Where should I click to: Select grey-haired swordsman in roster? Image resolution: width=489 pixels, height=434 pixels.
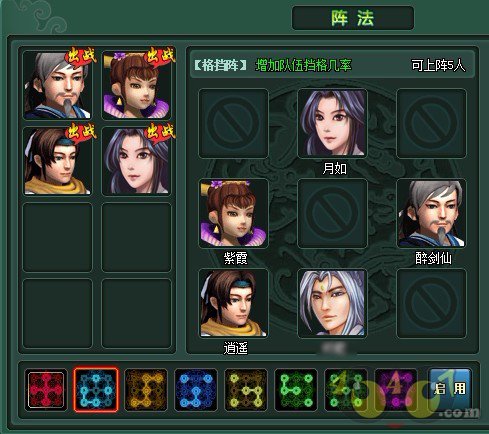tap(57, 85)
